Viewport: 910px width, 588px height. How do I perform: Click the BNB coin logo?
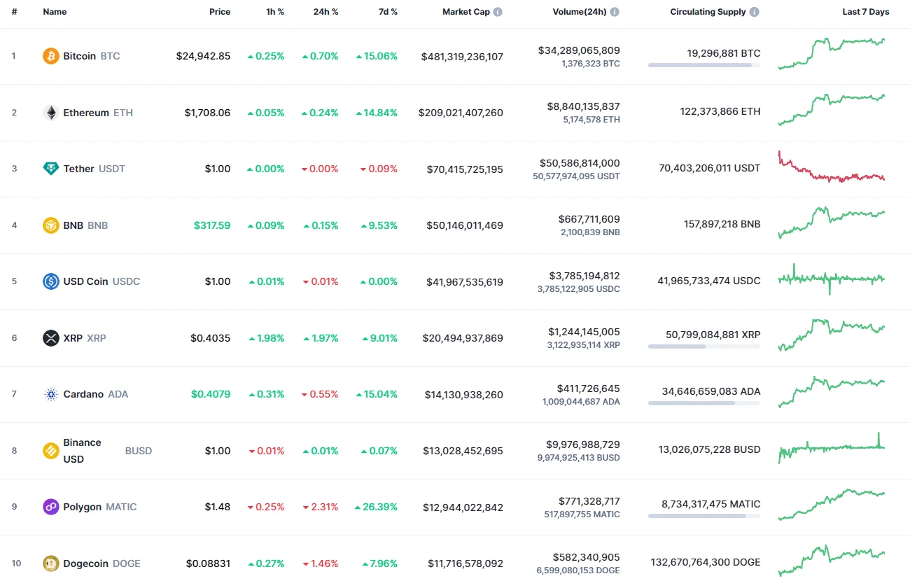pyautogui.click(x=51, y=225)
